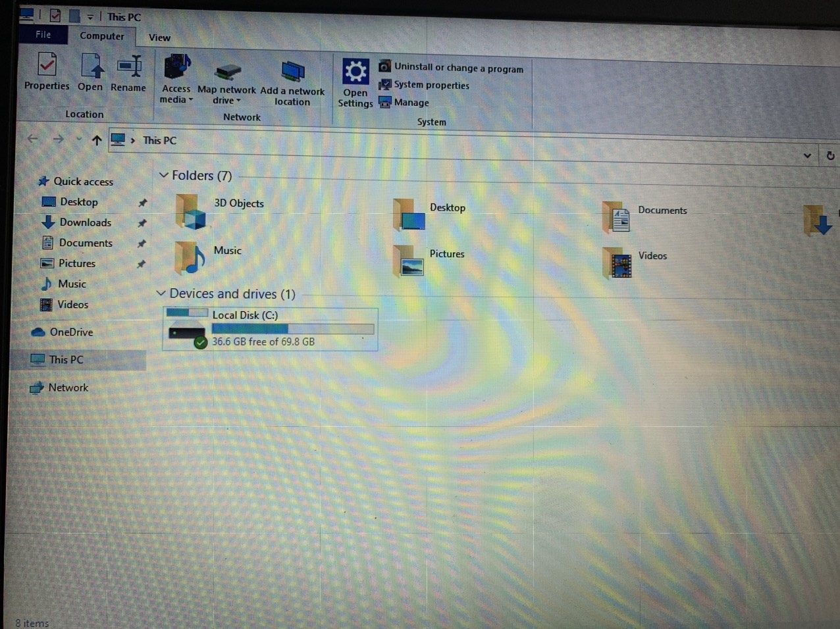
Task: Select Music in the navigation pane
Action: tap(63, 284)
